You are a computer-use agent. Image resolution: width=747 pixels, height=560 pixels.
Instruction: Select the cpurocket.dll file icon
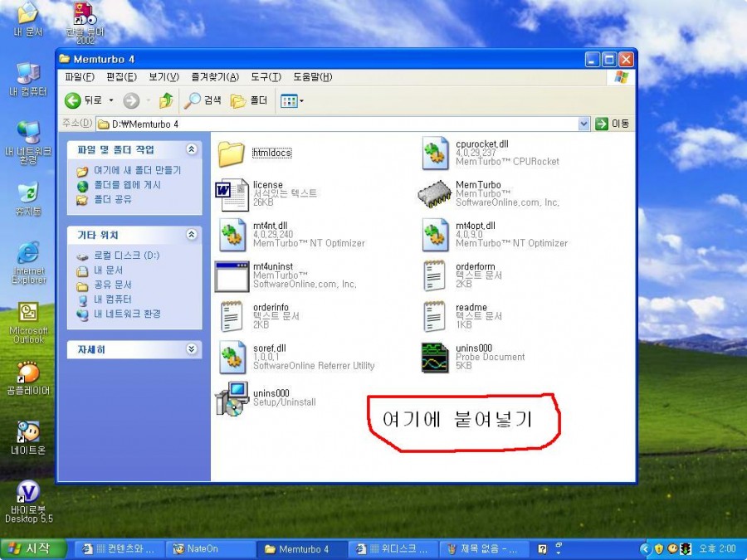pos(435,153)
